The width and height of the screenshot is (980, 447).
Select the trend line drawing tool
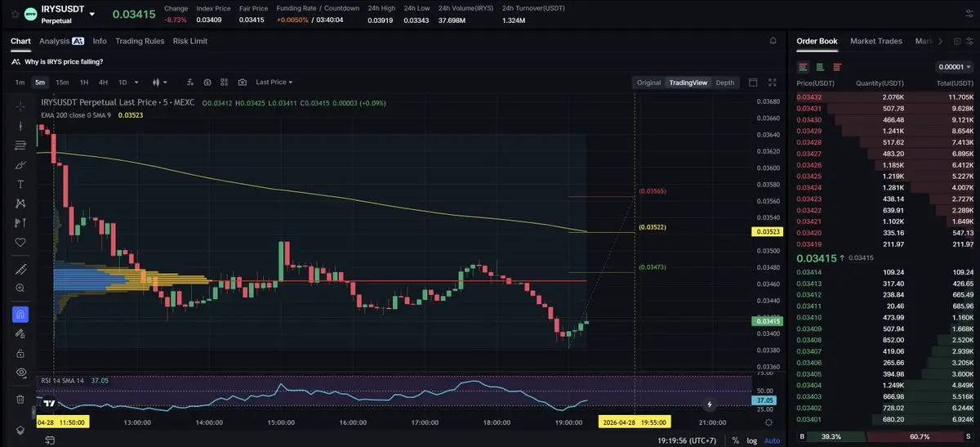20,127
